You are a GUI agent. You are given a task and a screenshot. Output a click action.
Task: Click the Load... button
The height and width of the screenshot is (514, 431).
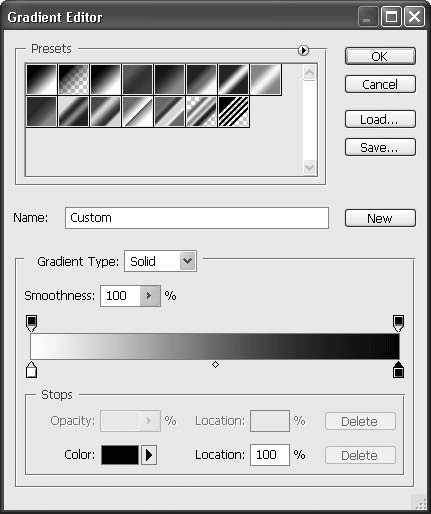(x=380, y=119)
